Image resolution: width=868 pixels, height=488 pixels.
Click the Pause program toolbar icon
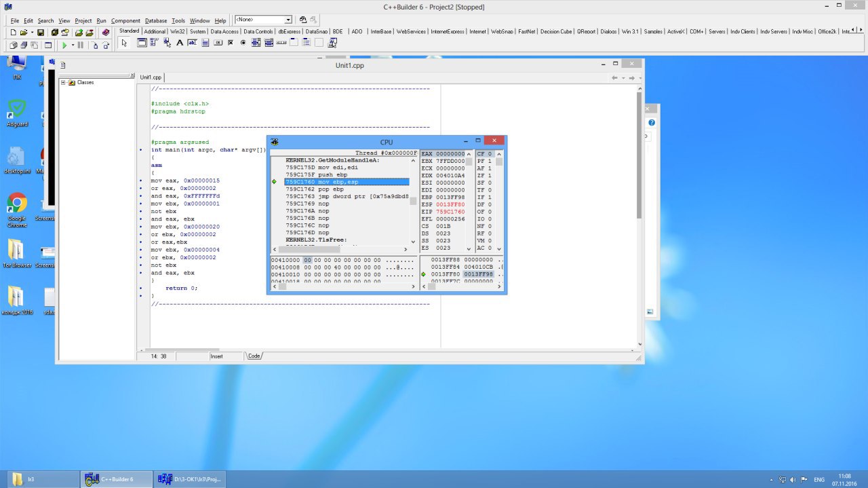click(81, 45)
